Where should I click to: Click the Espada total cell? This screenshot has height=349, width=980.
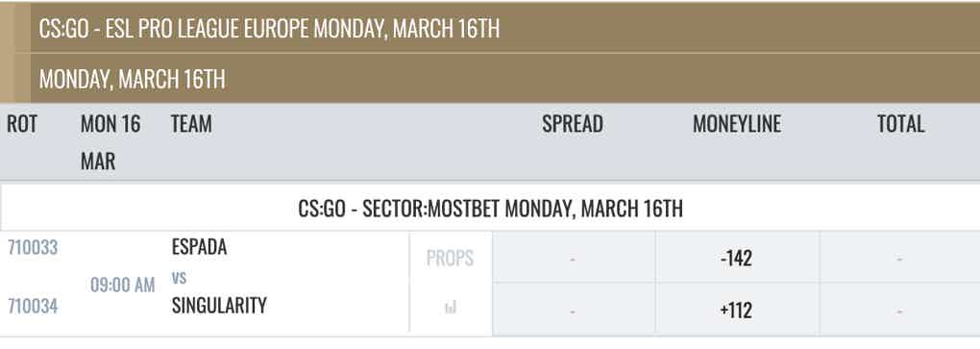[x=900, y=257]
